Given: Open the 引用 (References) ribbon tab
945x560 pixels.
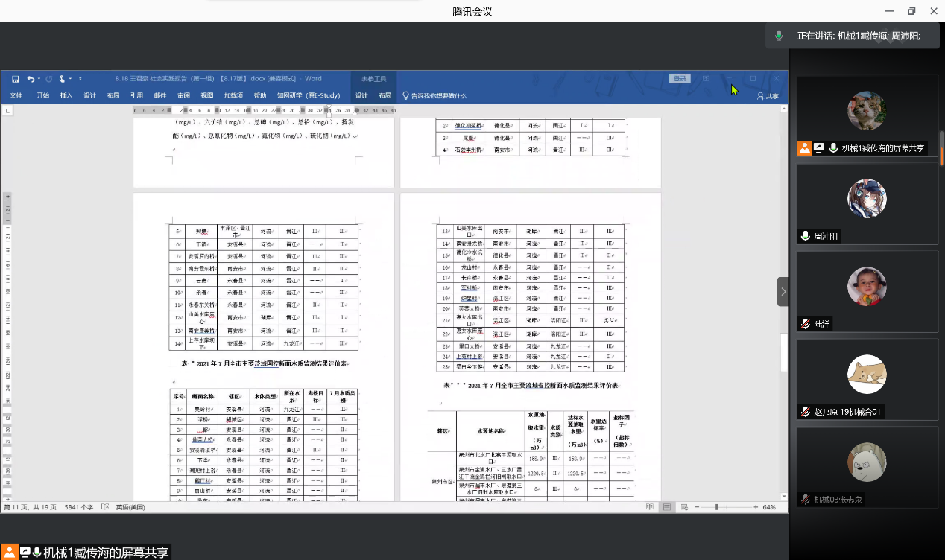Looking at the screenshot, I should click(x=136, y=95).
